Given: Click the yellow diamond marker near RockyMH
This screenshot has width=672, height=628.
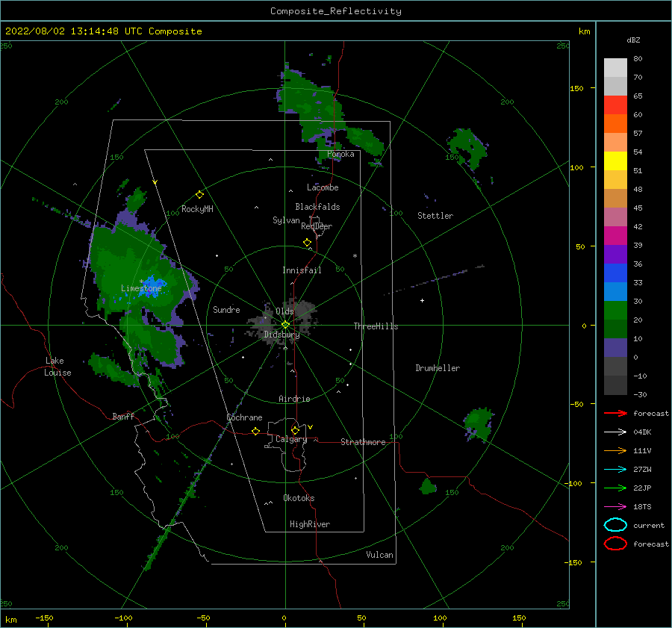Looking at the screenshot, I should tap(199, 195).
